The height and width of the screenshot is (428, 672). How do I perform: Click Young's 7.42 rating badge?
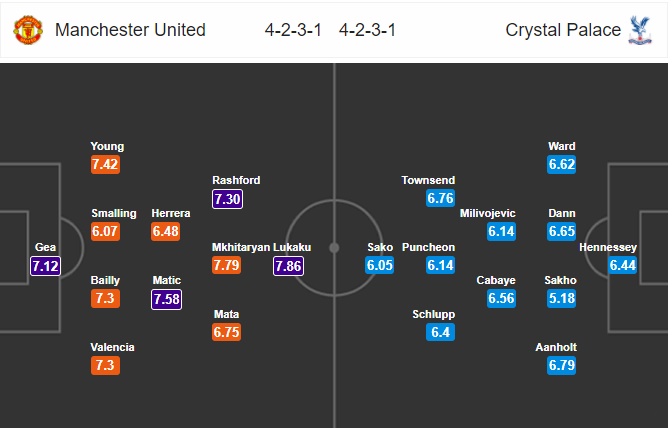(107, 165)
